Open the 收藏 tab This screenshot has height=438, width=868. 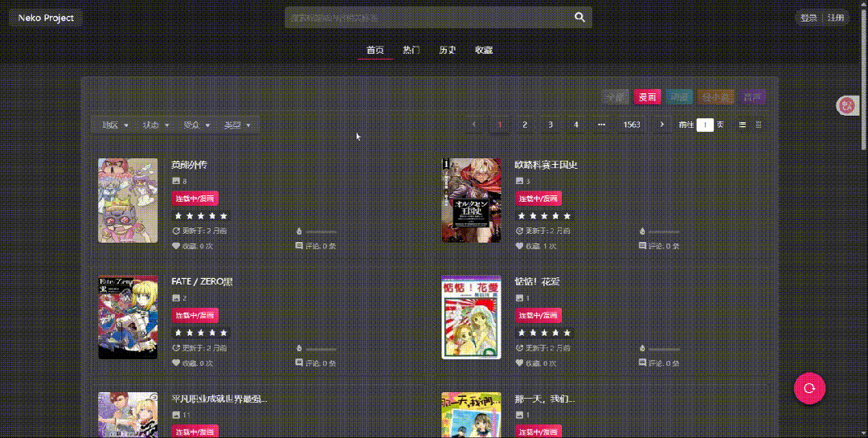[x=484, y=50]
